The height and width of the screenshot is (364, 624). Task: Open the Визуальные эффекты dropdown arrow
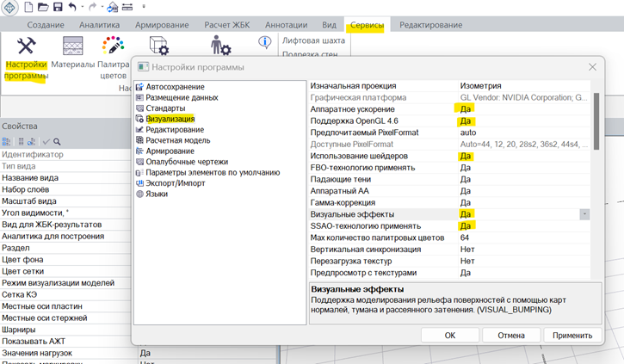[584, 213]
